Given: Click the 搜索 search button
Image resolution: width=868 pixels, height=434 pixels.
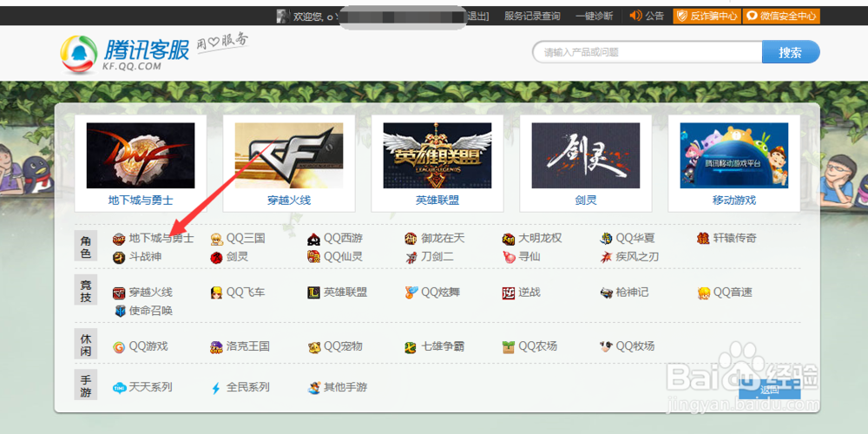Looking at the screenshot, I should click(x=791, y=53).
